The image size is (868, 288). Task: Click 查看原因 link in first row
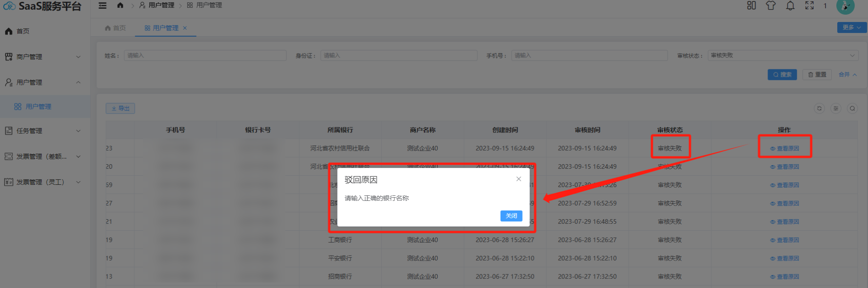coord(785,149)
